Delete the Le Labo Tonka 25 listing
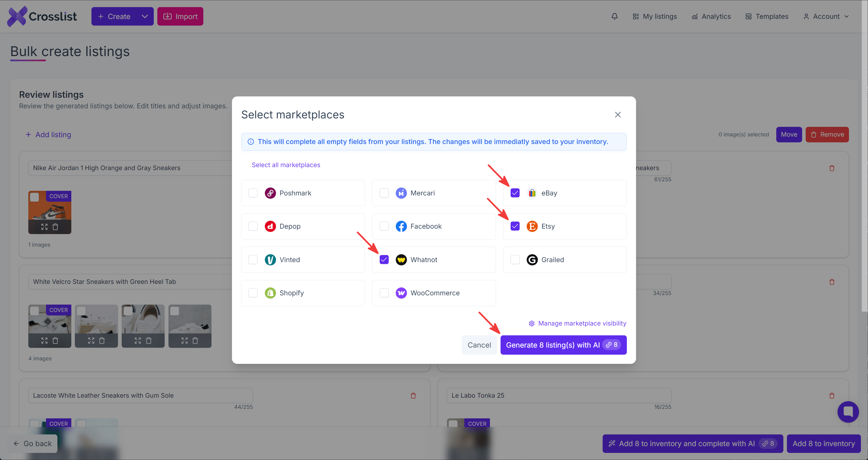The image size is (868, 460). (x=832, y=396)
